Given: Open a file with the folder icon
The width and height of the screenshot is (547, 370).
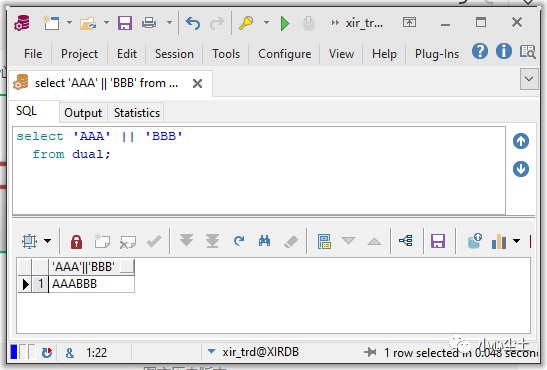Looking at the screenshot, I should coord(88,23).
